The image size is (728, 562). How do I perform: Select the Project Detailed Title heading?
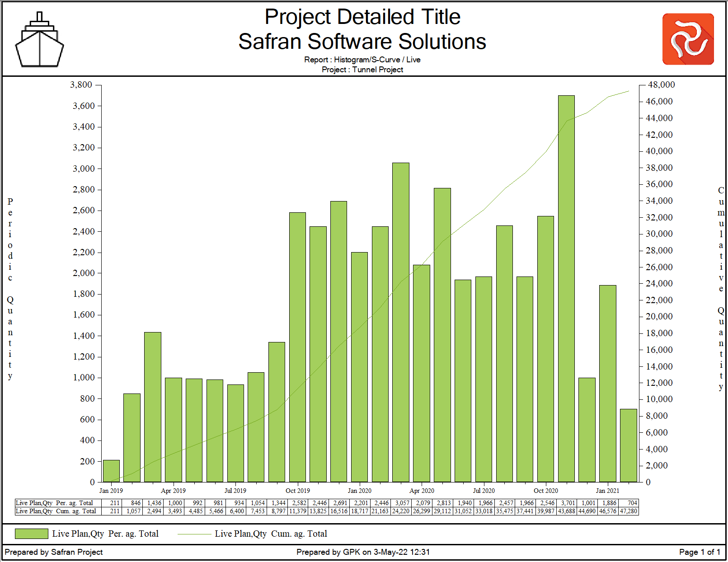362,17
